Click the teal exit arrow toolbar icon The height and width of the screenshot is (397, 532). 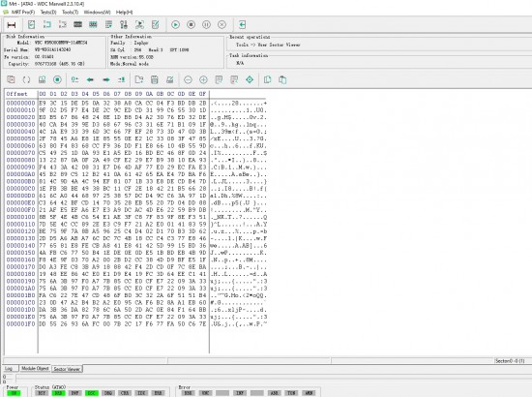coord(242,25)
